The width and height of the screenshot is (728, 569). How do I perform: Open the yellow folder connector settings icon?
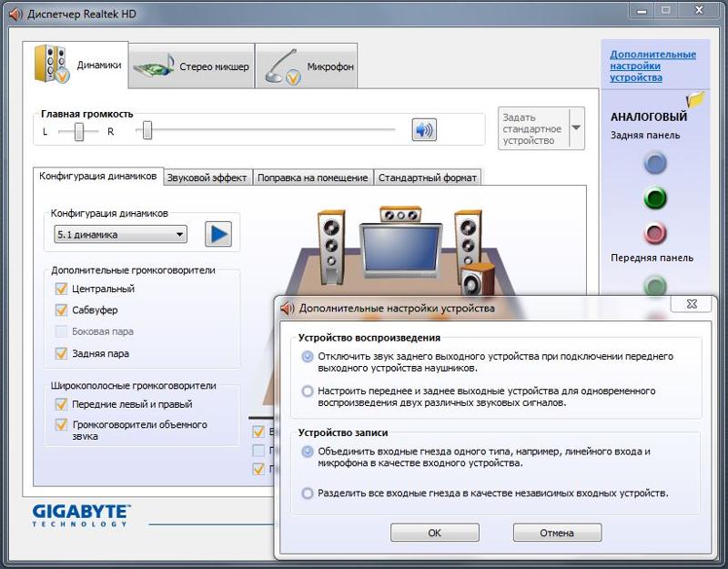695,99
